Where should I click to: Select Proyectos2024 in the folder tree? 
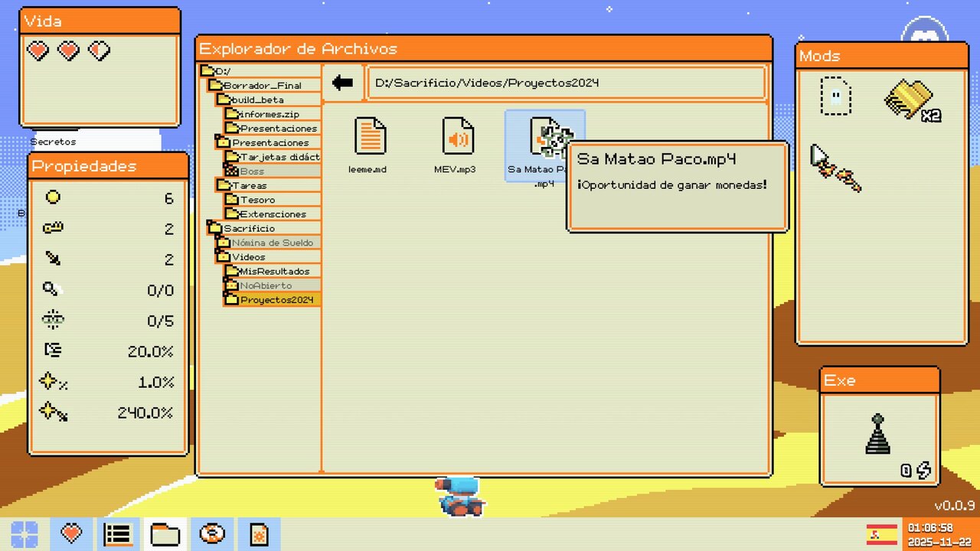270,299
